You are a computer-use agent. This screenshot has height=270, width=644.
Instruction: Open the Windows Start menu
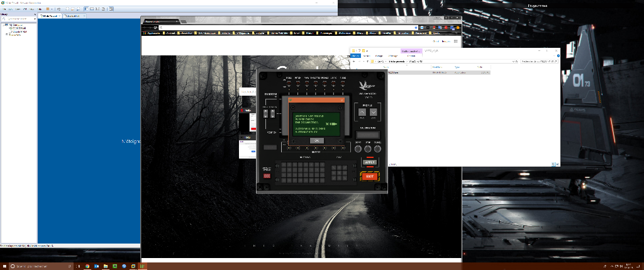pyautogui.click(x=4, y=266)
